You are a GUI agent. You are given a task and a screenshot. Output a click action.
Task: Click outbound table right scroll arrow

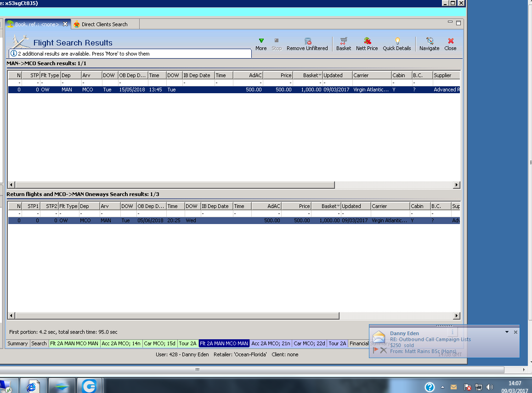coord(457,185)
